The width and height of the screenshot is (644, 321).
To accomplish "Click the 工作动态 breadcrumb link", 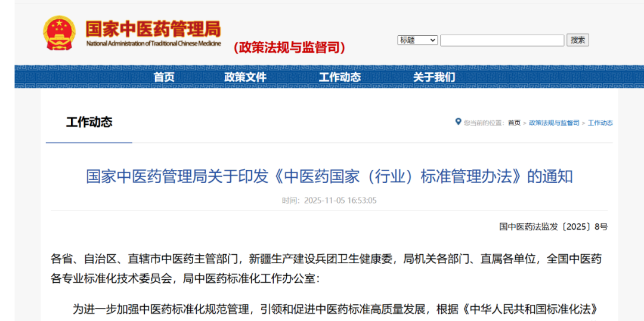I will pyautogui.click(x=600, y=123).
